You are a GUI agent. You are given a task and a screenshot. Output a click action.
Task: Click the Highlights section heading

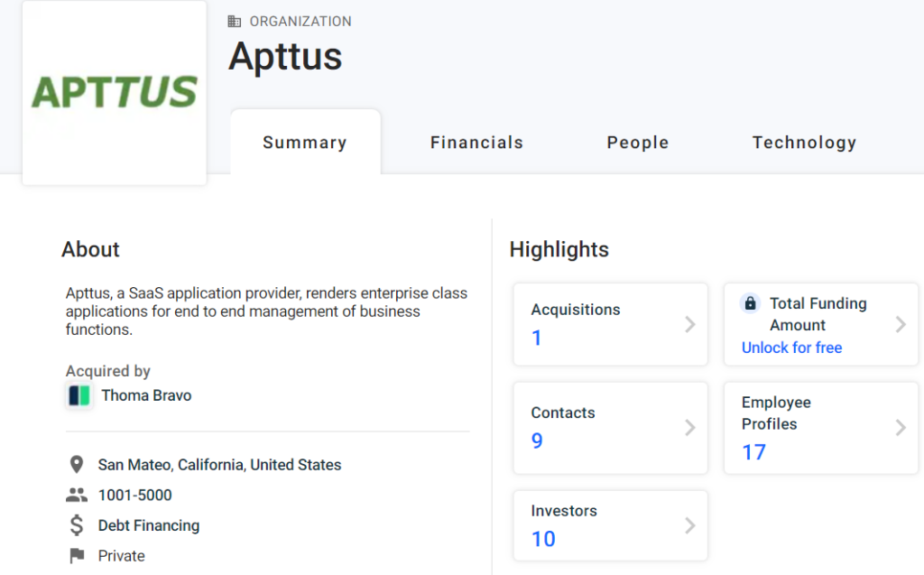pos(559,249)
